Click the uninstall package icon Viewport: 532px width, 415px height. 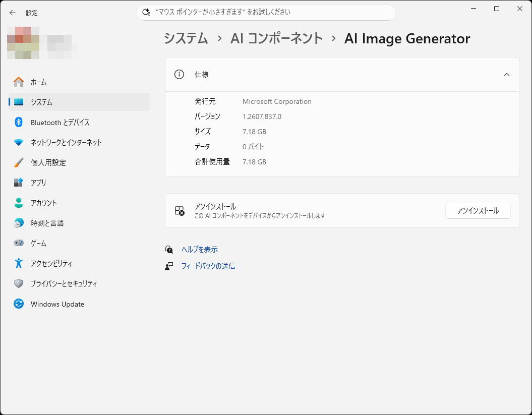(x=180, y=211)
